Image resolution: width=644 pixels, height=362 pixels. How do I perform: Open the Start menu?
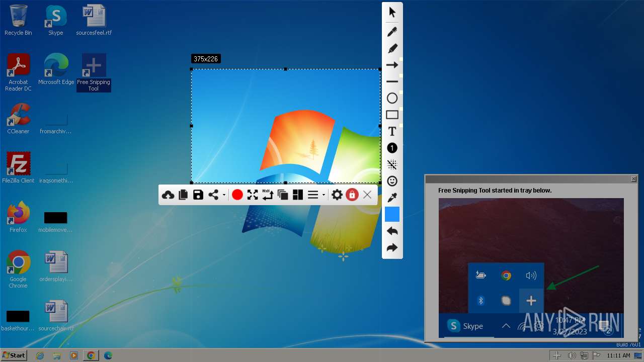[x=14, y=355]
